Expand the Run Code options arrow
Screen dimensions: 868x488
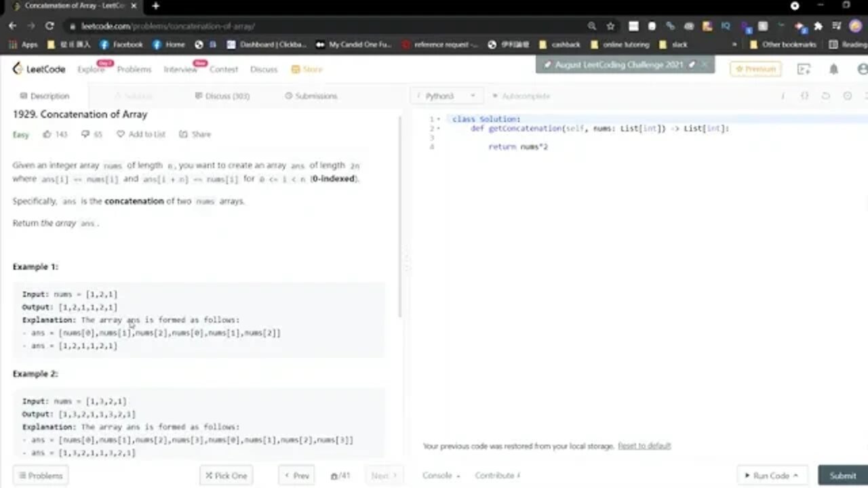(795, 476)
